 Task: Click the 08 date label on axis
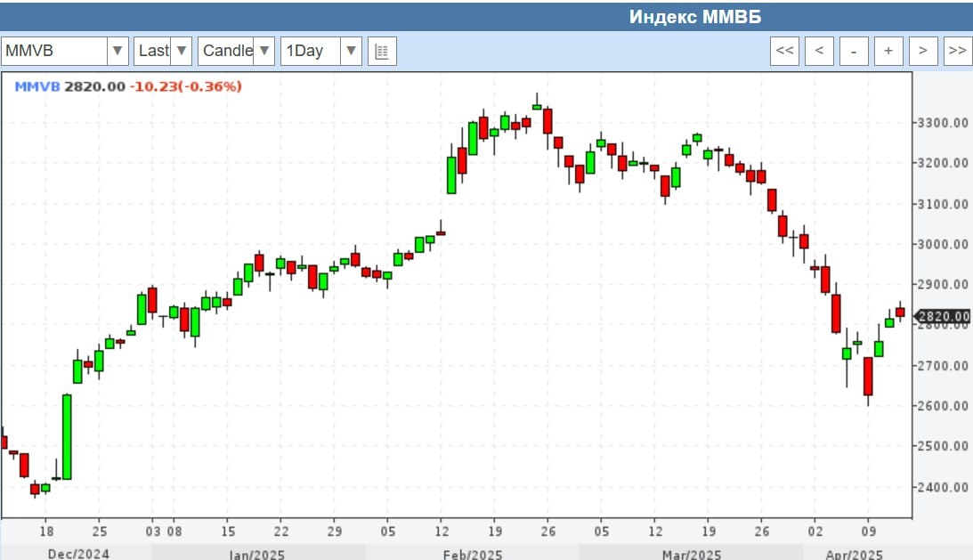tap(174, 532)
